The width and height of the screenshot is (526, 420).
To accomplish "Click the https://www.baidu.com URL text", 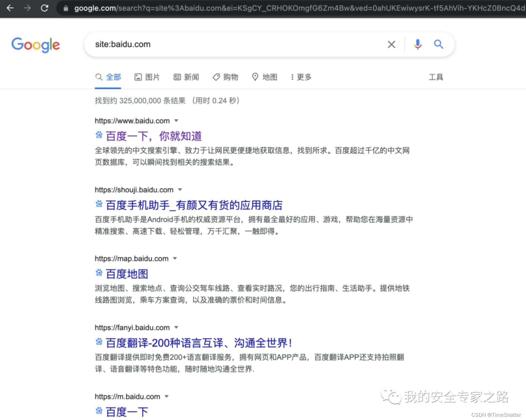I will (132, 121).
